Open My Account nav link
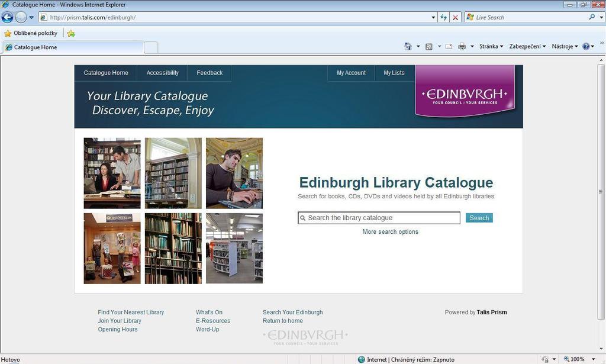The height and width of the screenshot is (364, 606). coord(351,73)
